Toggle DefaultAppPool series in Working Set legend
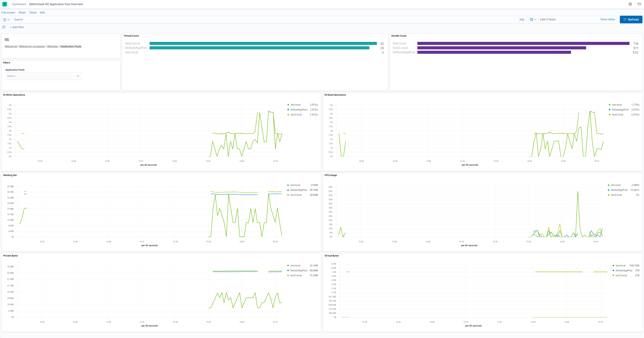 click(298, 190)
